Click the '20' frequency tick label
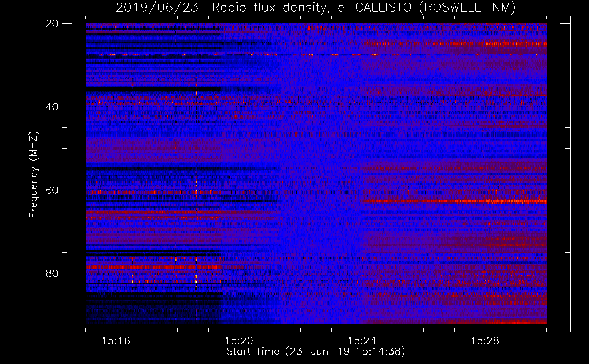This screenshot has width=589, height=364. point(52,24)
